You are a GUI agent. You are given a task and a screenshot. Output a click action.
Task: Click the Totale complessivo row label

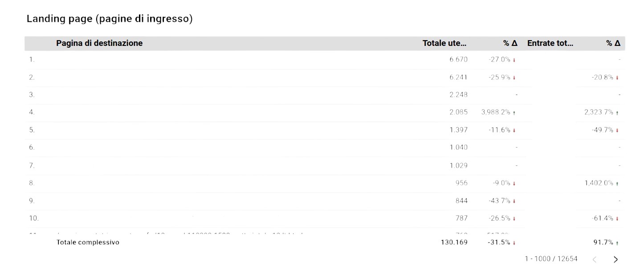coord(88,242)
